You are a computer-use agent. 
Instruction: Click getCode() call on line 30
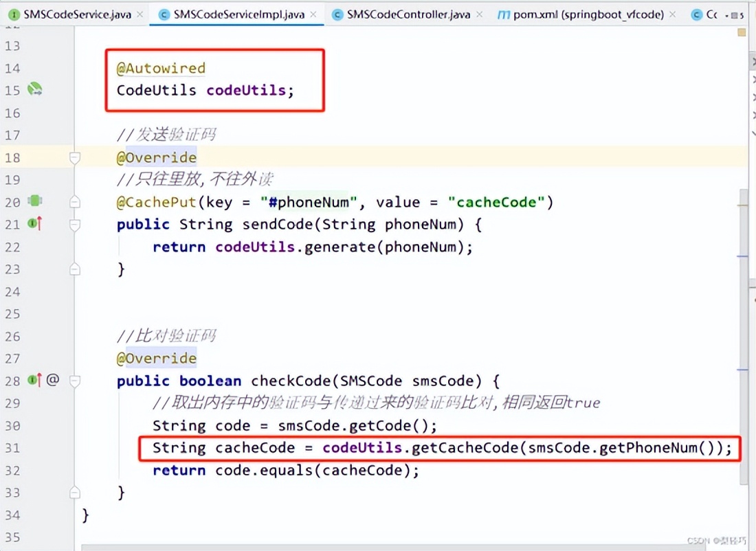(x=388, y=426)
